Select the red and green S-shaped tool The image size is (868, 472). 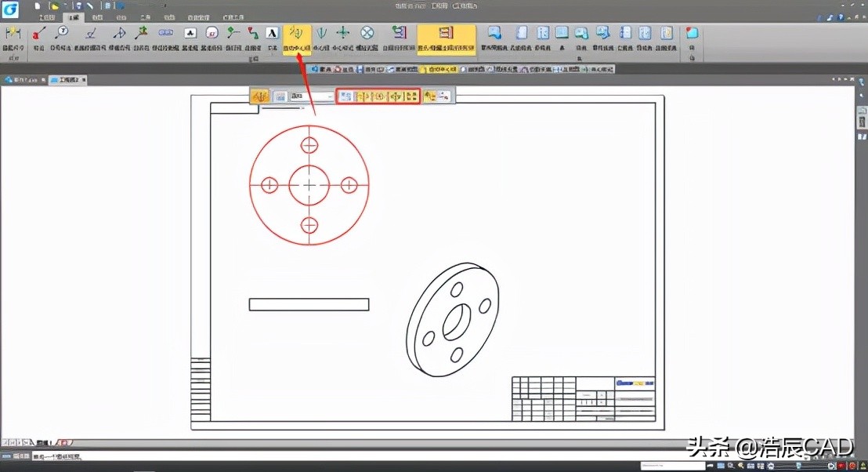tap(253, 38)
